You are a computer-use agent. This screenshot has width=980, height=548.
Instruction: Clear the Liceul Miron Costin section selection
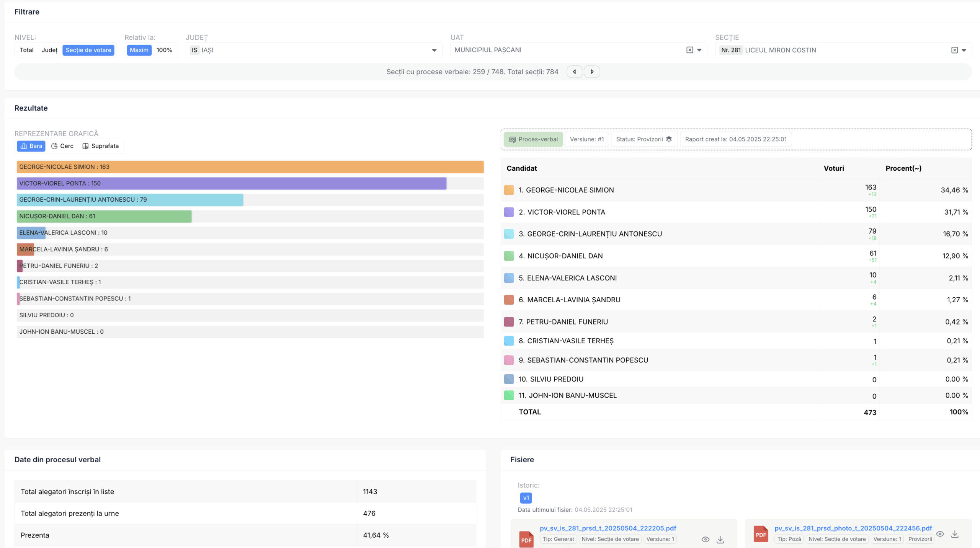click(x=954, y=50)
